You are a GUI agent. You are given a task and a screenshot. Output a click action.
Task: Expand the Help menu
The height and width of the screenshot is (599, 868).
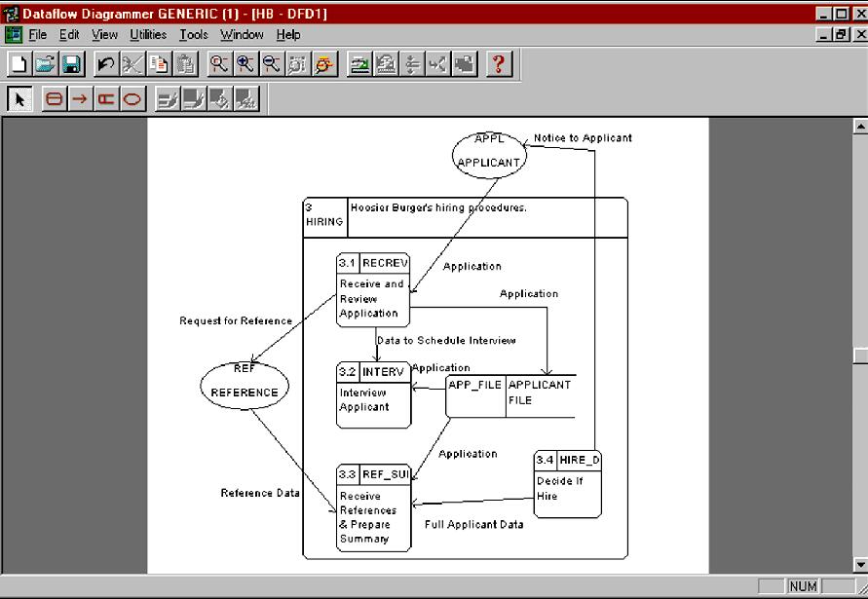pyautogui.click(x=288, y=34)
